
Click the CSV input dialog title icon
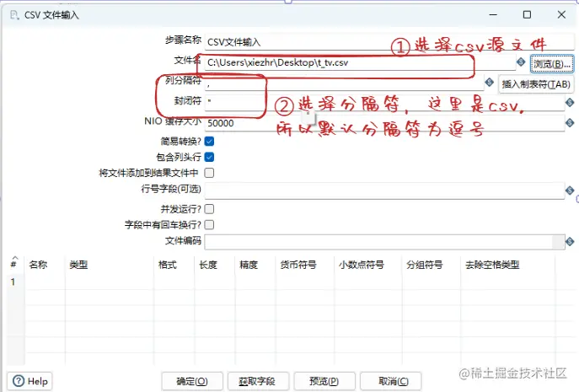[x=14, y=15]
